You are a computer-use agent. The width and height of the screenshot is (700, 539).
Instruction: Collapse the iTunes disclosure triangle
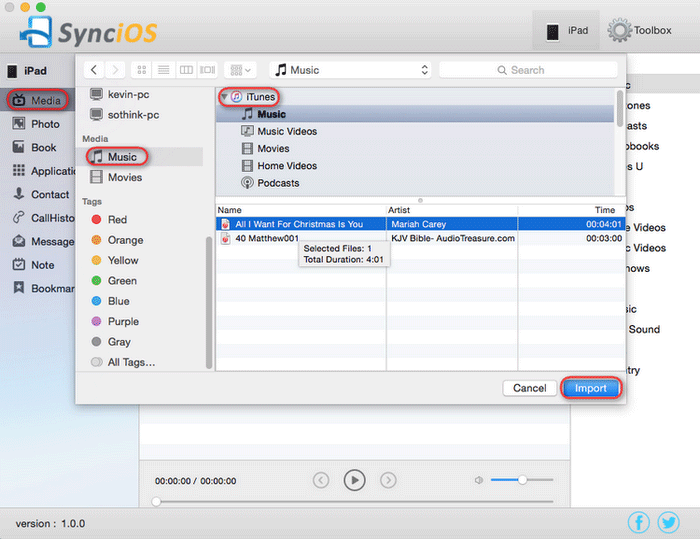click(225, 96)
